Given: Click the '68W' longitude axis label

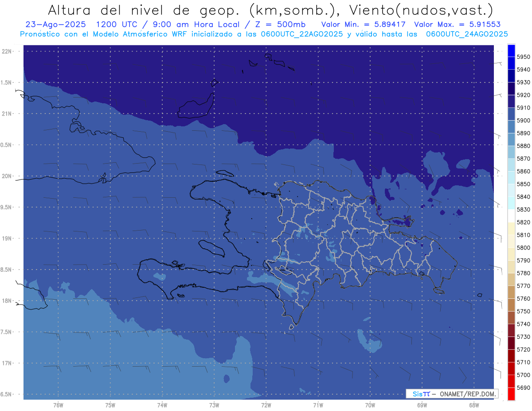Looking at the screenshot, I should coord(474,405).
